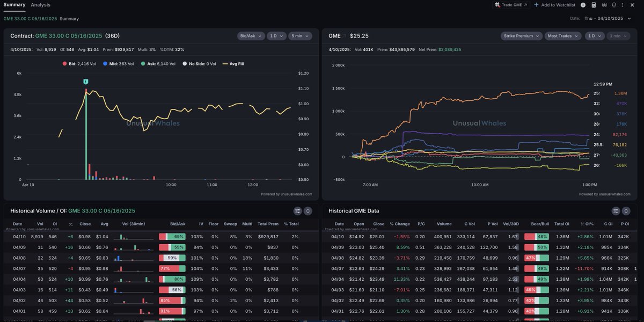Open Historical GME Data table settings icon

pos(616,211)
